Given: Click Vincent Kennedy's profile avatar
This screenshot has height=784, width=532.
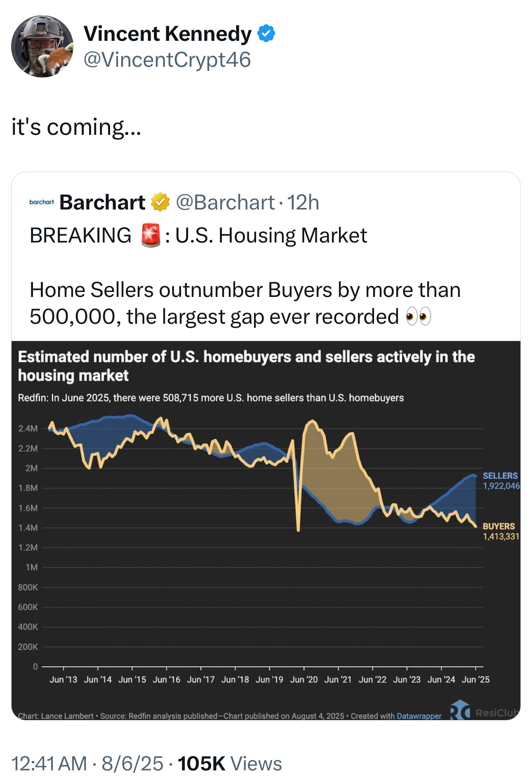Looking at the screenshot, I should pyautogui.click(x=42, y=46).
